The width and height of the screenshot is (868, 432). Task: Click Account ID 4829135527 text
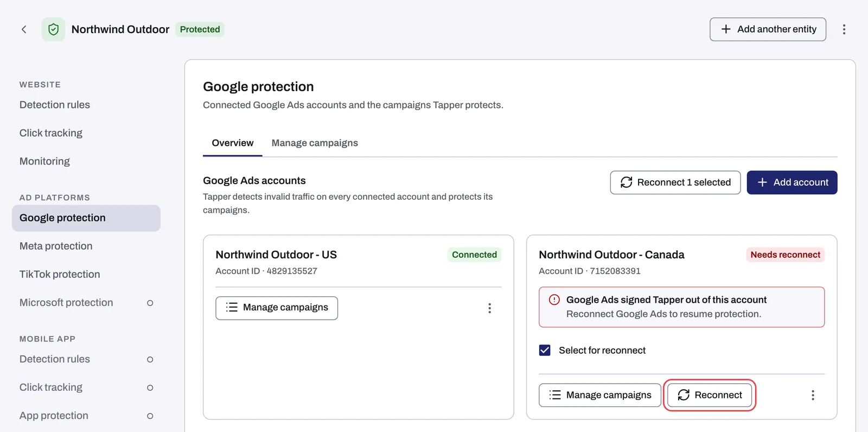[266, 271]
